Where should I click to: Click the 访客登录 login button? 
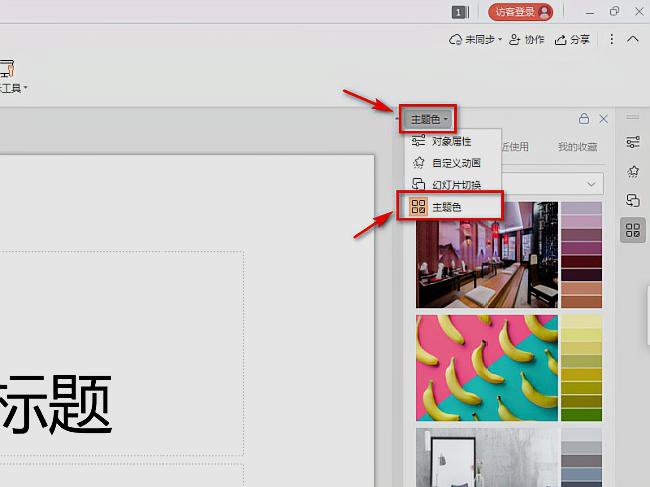(520, 12)
